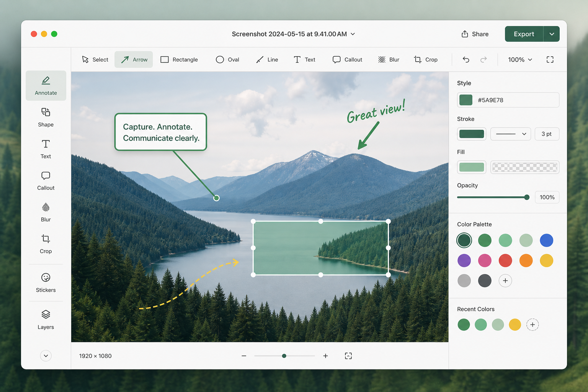This screenshot has height=392, width=588.
Task: Undo the last action
Action: [x=466, y=60]
